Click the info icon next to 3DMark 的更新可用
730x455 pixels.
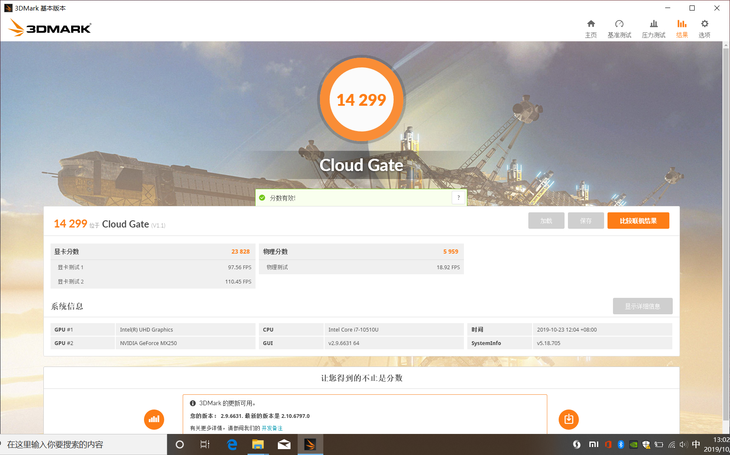193,403
